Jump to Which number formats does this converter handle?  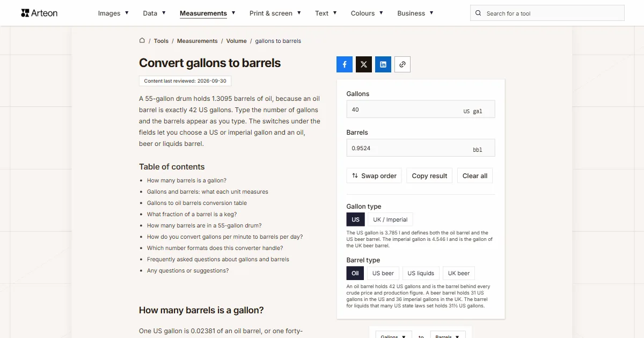(215, 248)
